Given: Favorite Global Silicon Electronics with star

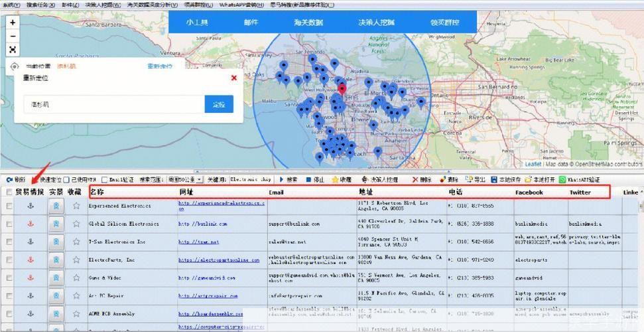Looking at the screenshot, I should click(76, 224).
